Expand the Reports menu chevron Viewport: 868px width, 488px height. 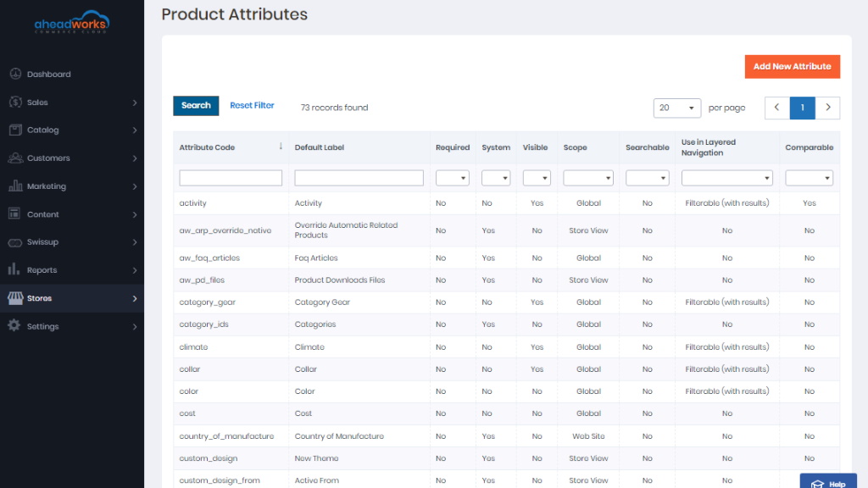tap(135, 270)
